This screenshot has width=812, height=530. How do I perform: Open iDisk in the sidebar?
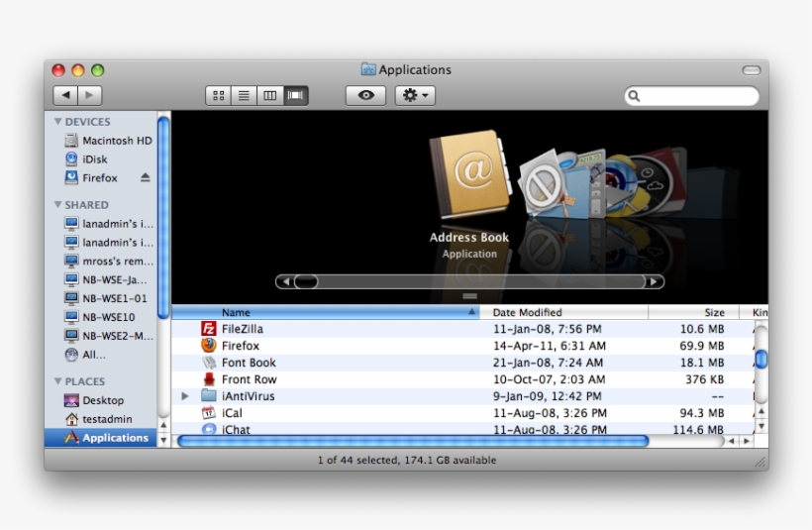pyautogui.click(x=94, y=159)
